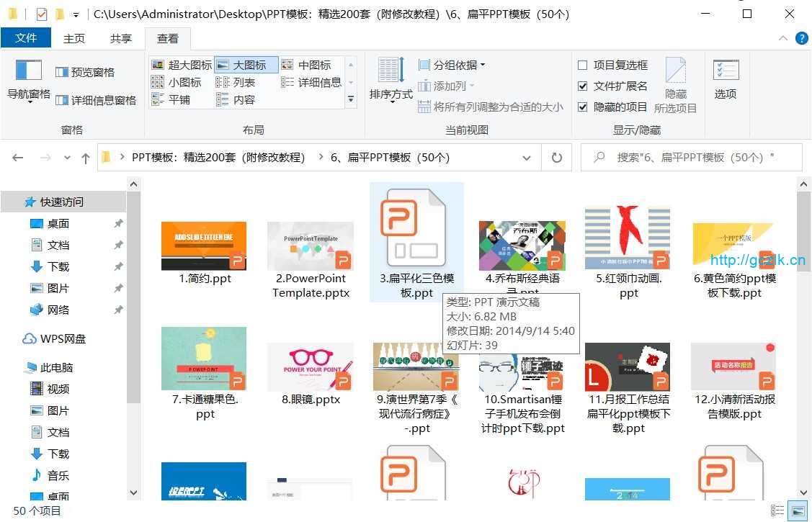This screenshot has width=812, height=522.
Task: Open the 选项 folder options icon
Action: click(x=726, y=79)
